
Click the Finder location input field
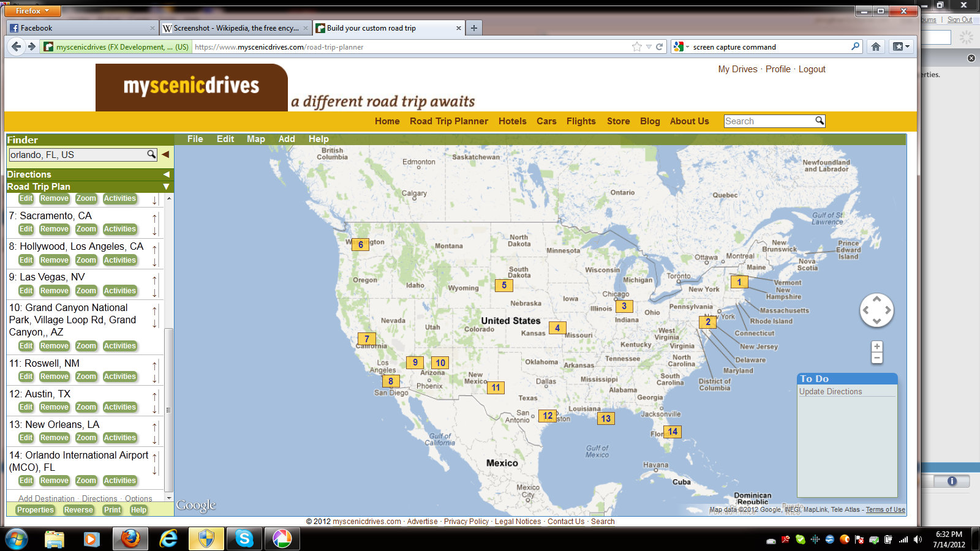pos(77,155)
